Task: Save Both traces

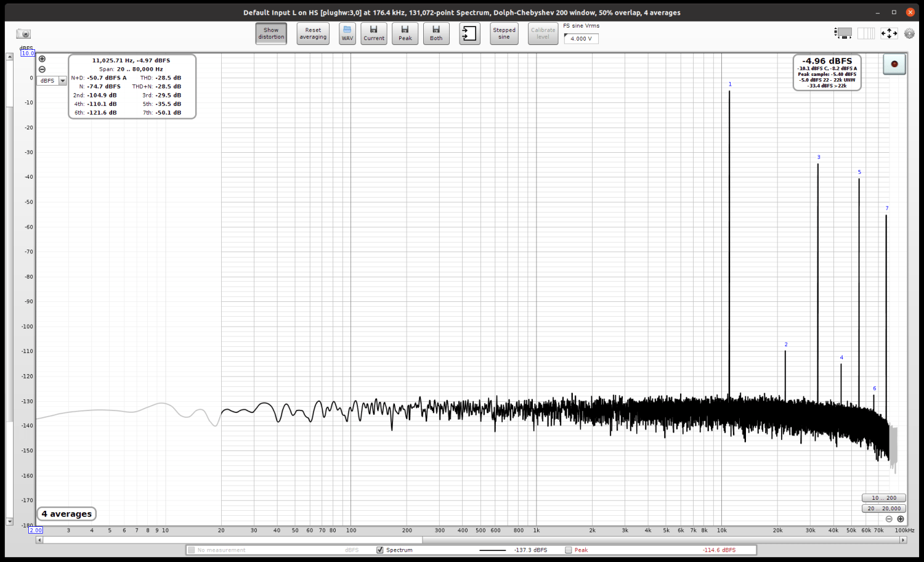Action: [x=436, y=33]
